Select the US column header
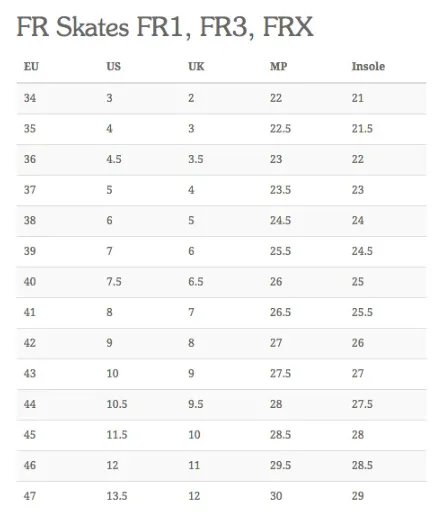Screen dimensions: 447x523 pos(114,66)
